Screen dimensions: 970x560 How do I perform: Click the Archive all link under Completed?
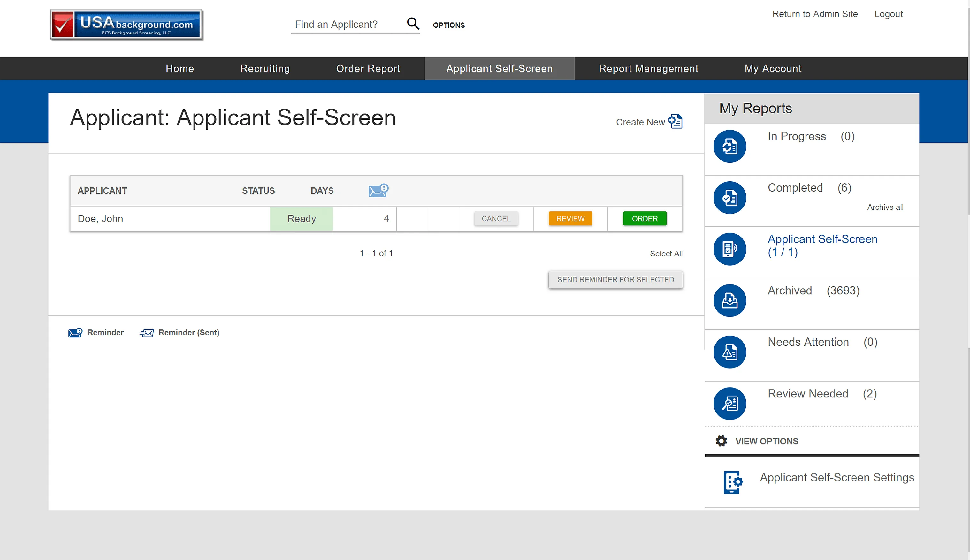[x=885, y=207]
